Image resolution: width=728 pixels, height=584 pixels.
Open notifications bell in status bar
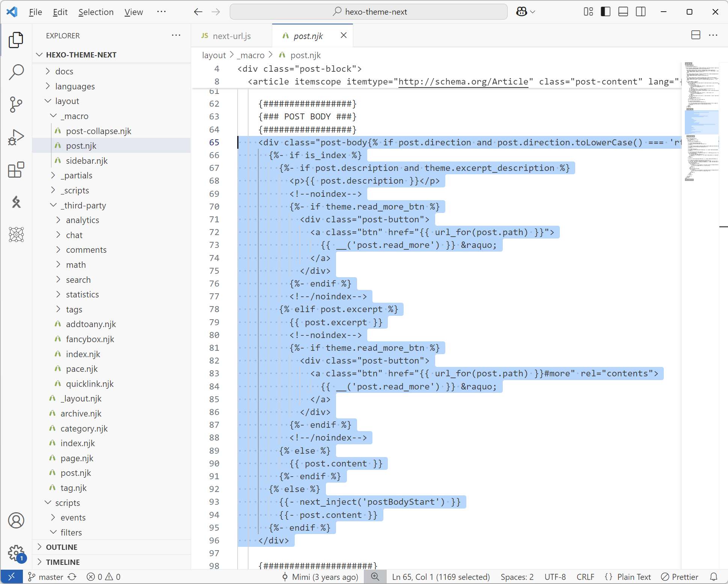[714, 577]
